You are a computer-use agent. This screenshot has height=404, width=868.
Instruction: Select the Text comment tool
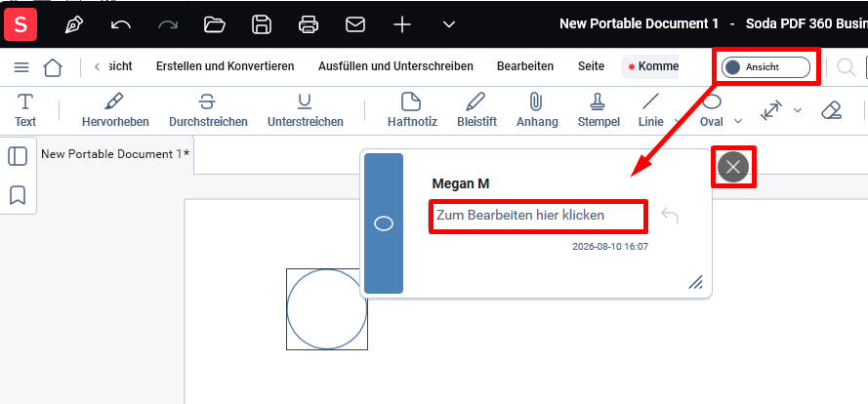[25, 110]
